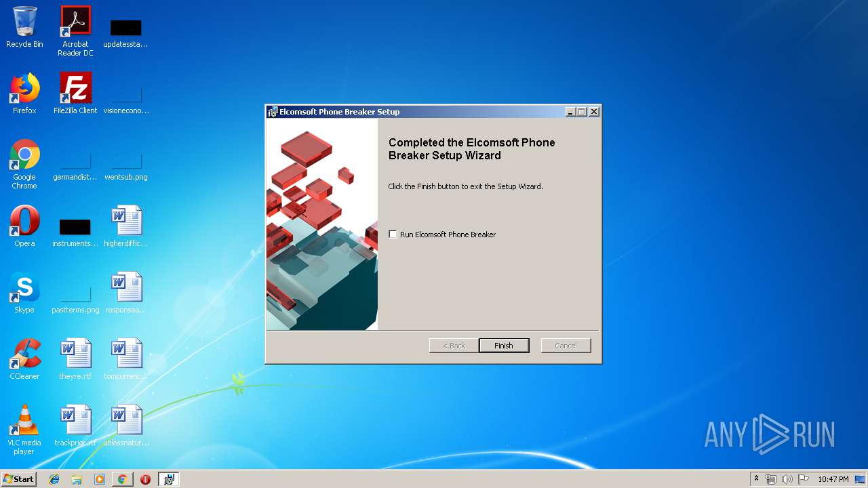Open Acrobat Reader DC shortcut
The width and height of the screenshot is (868, 488).
click(75, 30)
